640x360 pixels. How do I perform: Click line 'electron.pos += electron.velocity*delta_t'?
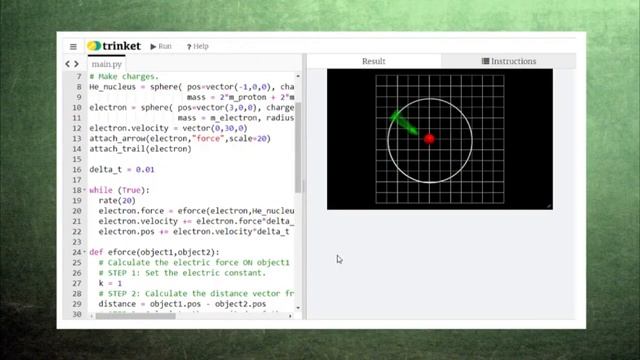click(x=194, y=231)
